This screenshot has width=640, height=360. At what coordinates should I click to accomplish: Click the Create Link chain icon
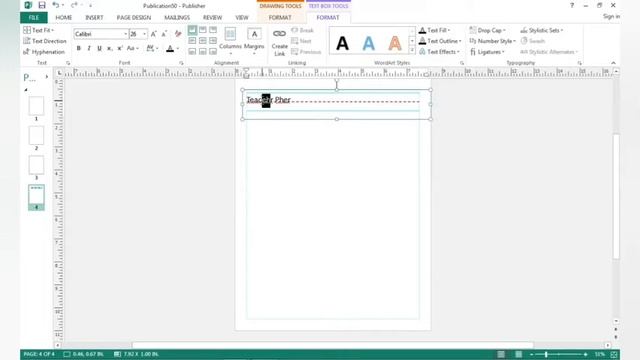click(x=280, y=34)
